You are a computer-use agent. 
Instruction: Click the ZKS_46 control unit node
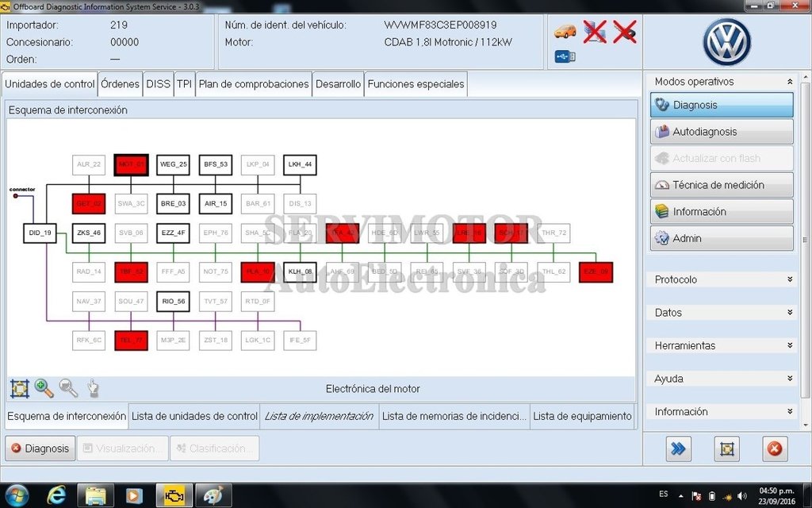(89, 233)
